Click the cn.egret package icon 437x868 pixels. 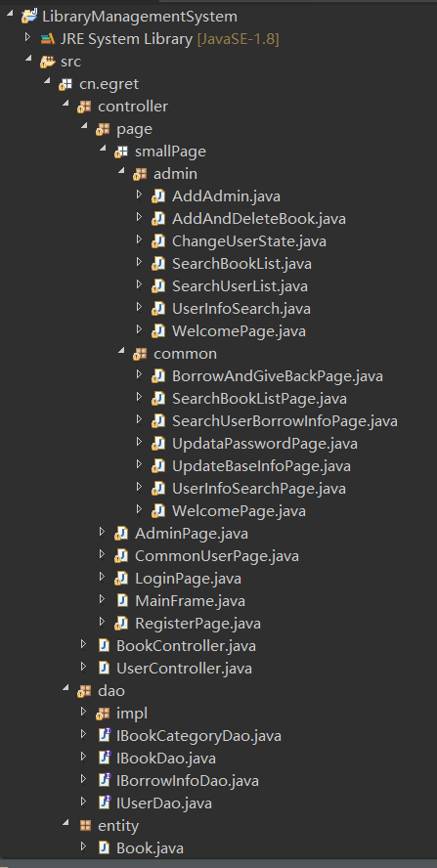click(x=66, y=84)
